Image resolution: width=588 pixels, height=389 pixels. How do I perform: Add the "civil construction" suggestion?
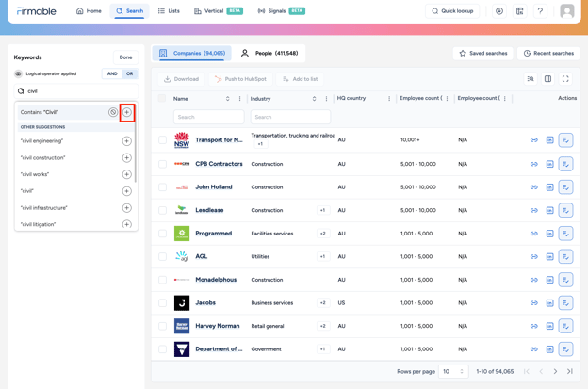(127, 158)
